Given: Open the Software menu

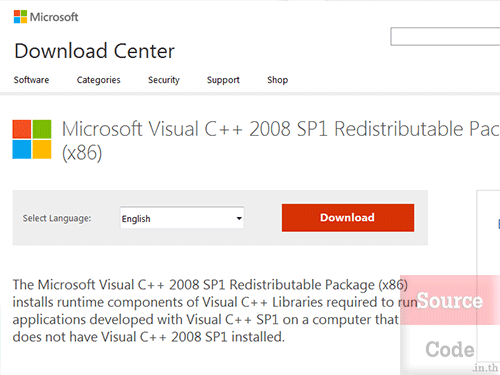Looking at the screenshot, I should click(31, 80).
